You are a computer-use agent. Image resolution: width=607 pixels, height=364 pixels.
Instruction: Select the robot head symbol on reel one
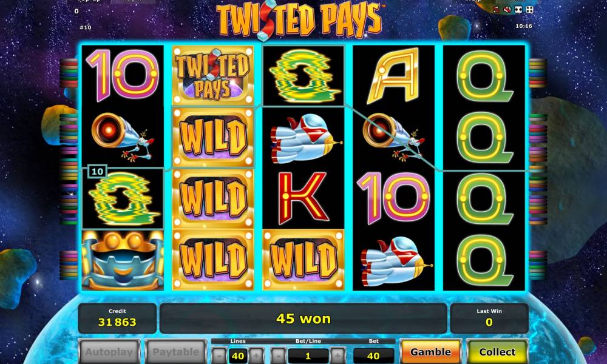(123, 260)
